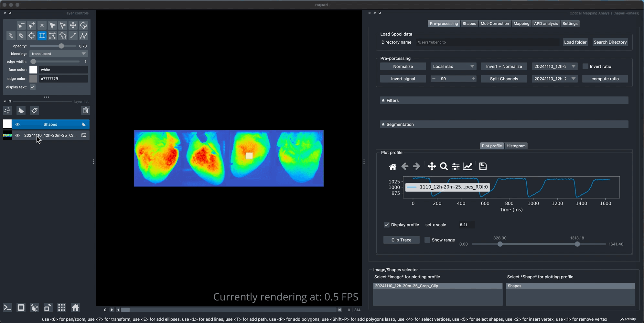Image resolution: width=644 pixels, height=323 pixels.
Task: Open plot subplot configuration
Action: (456, 167)
